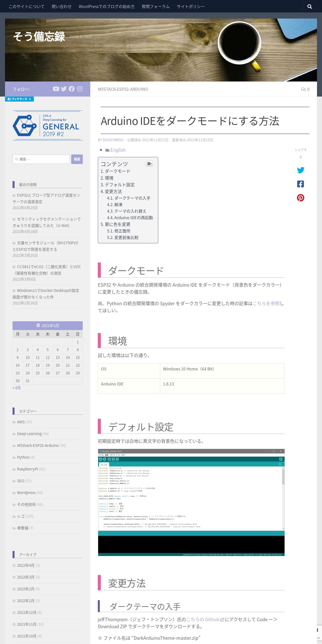
Task: Share article on Twitter
Action: tap(300, 170)
